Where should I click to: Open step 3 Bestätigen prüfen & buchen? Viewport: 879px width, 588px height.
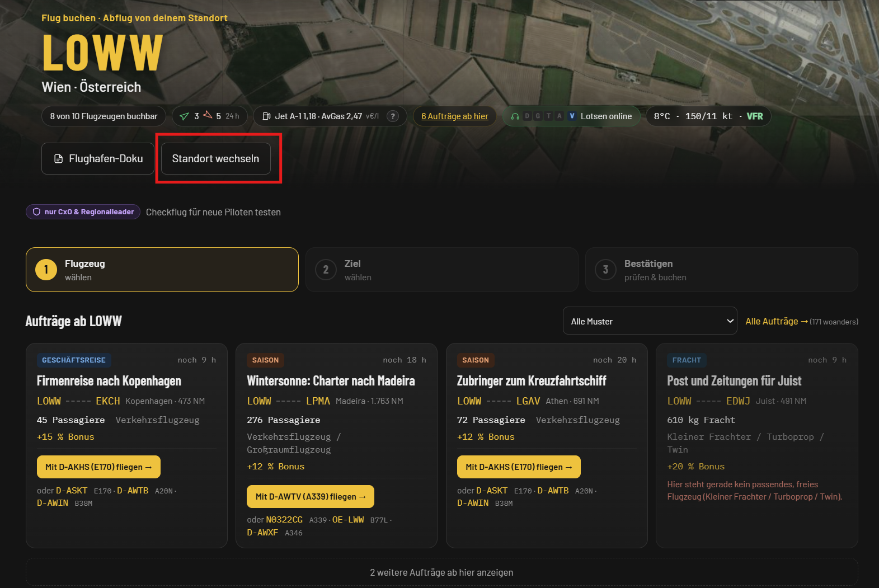721,270
